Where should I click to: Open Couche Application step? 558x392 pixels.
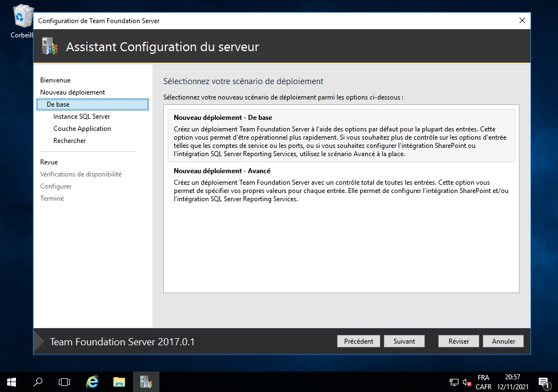coord(82,129)
